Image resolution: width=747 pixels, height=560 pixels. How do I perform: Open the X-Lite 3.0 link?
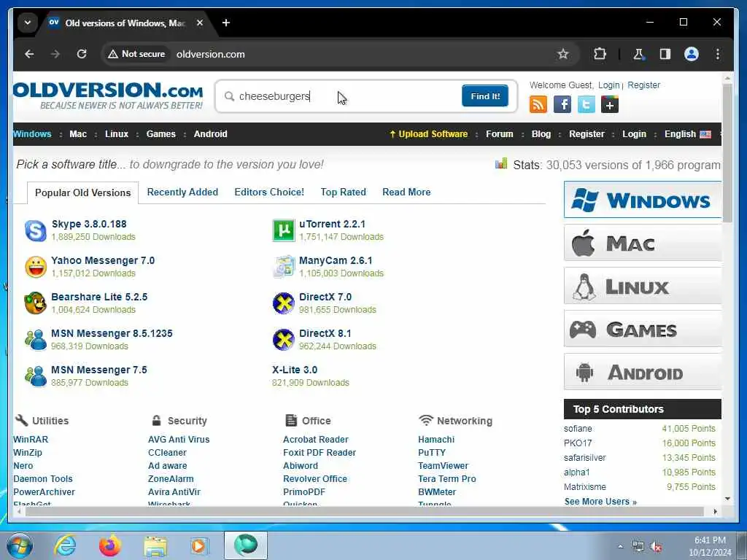295,370
